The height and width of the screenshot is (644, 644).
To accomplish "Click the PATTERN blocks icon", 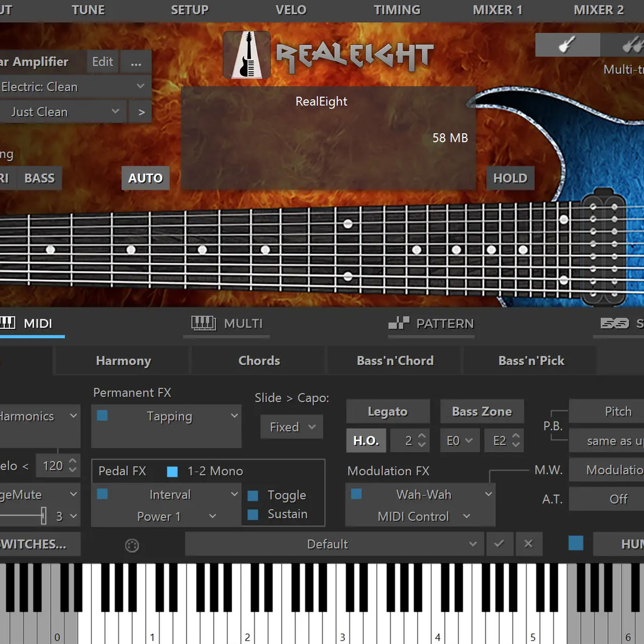I will (x=399, y=323).
